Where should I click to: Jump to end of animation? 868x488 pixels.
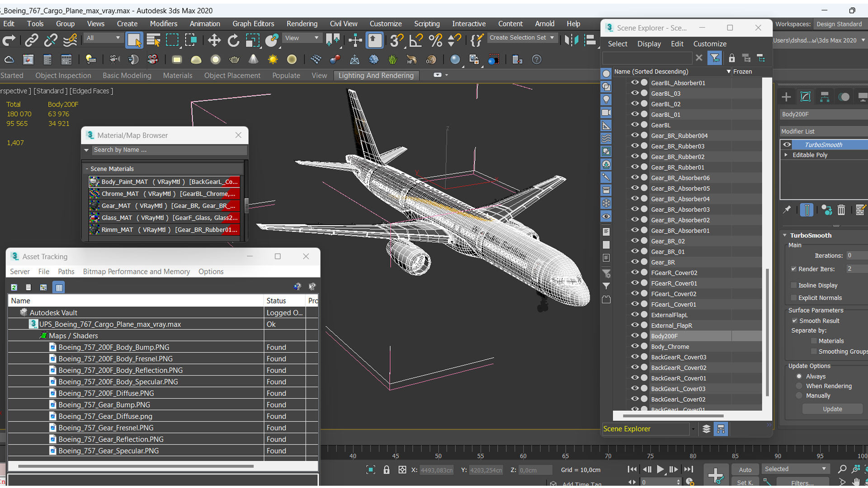(688, 469)
